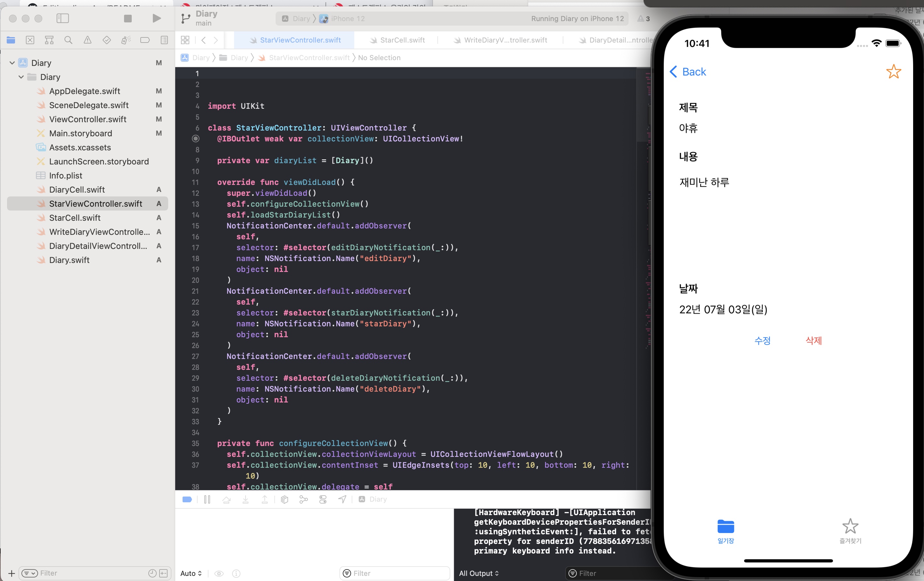
Task: Open the Report navigator
Action: tap(164, 40)
